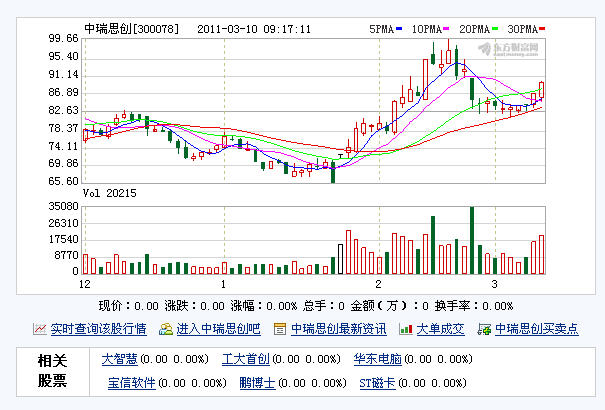This screenshot has width=605, height=410.
Task: Open related stock 工大首创
Action: 246,359
